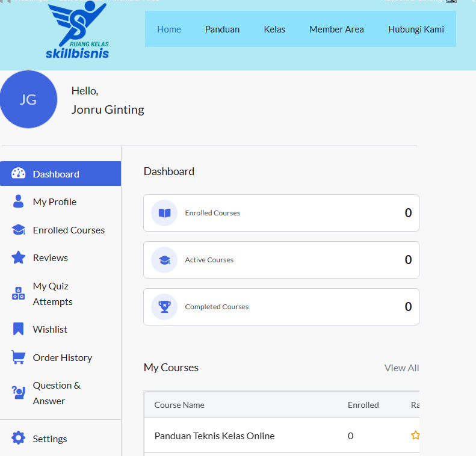Viewport: 476px width, 456px height.
Task: Open Panduan Teknis Kelas Online course link
Action: (214, 436)
